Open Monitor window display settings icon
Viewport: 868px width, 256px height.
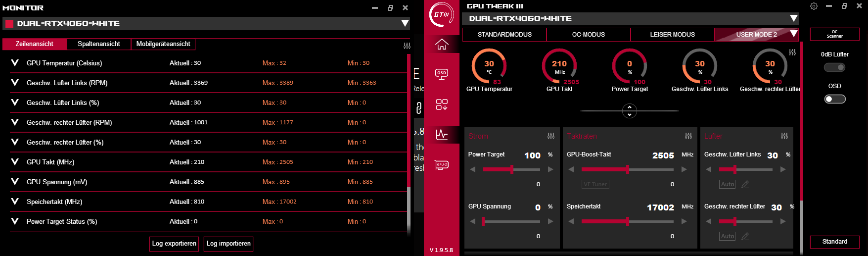pyautogui.click(x=407, y=46)
